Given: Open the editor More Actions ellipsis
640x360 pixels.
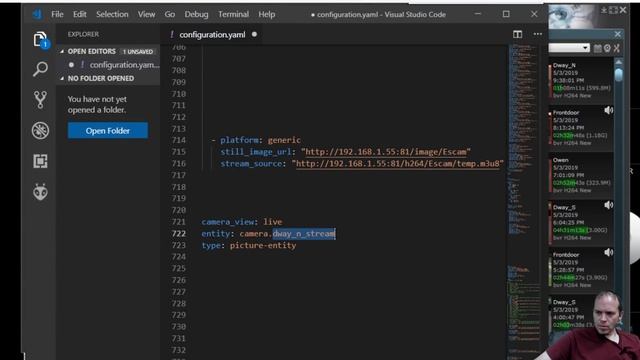Looking at the screenshot, I should [x=538, y=34].
